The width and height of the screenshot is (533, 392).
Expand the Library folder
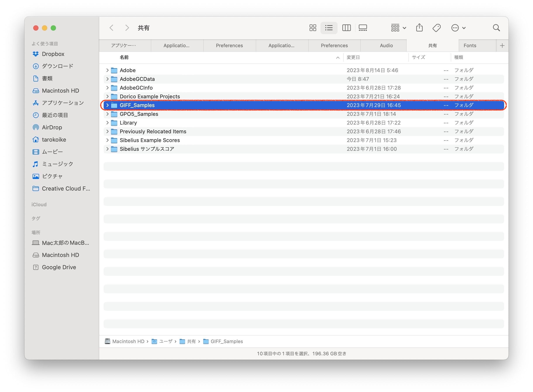(x=107, y=123)
